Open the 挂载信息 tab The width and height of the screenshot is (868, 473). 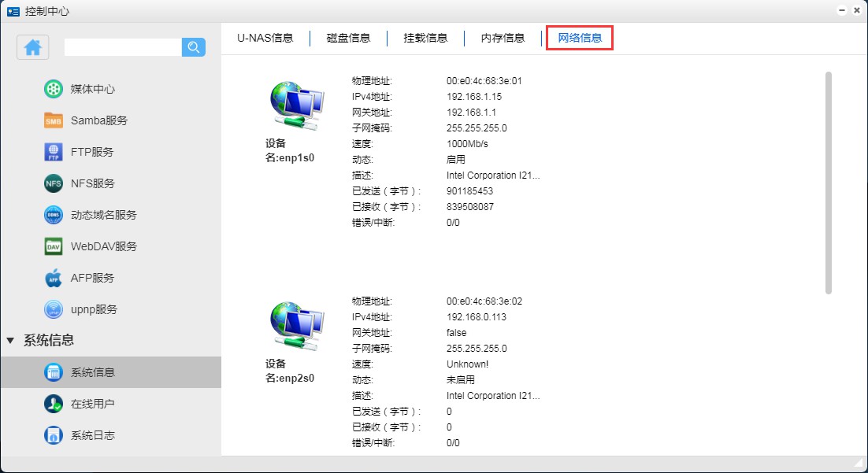coord(425,38)
